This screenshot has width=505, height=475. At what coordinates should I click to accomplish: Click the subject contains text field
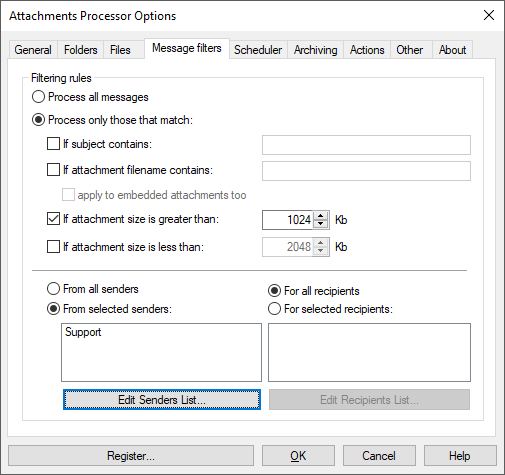[x=366, y=145]
